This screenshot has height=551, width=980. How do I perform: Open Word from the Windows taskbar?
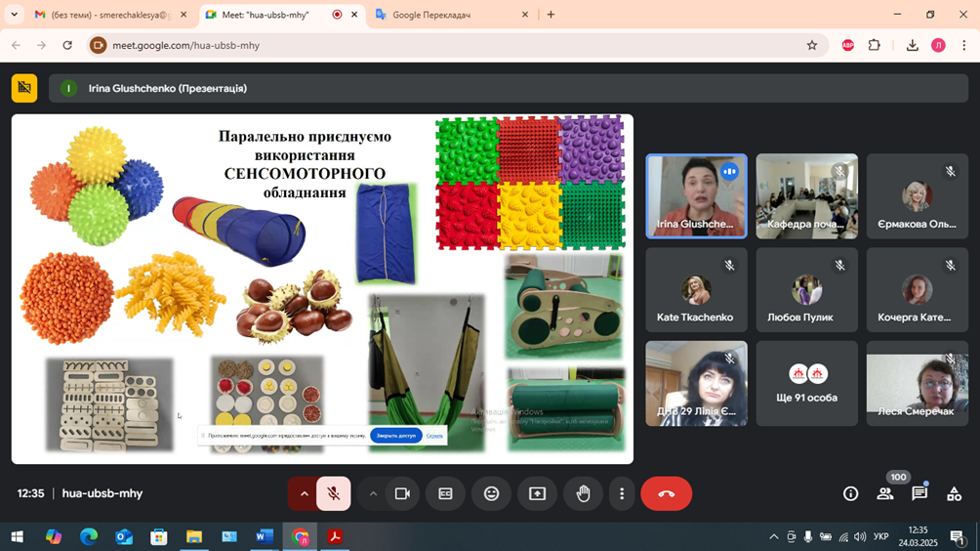click(264, 537)
